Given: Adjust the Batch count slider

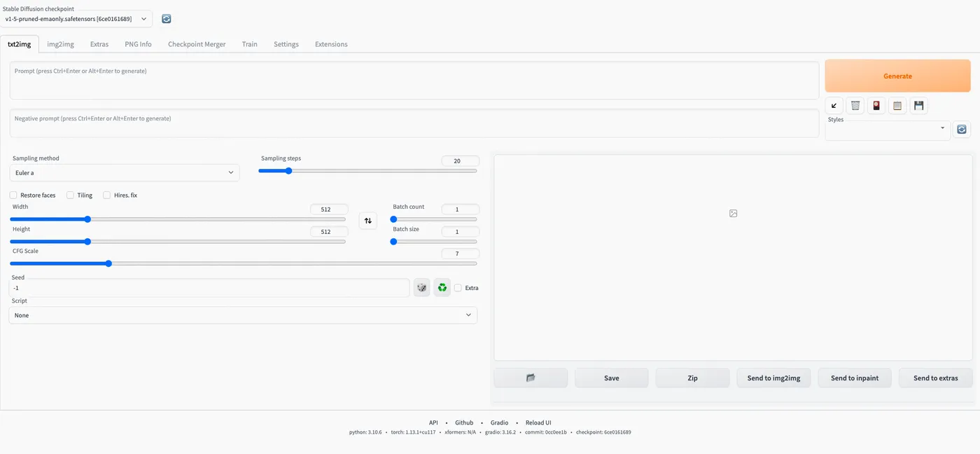Looking at the screenshot, I should [x=434, y=219].
